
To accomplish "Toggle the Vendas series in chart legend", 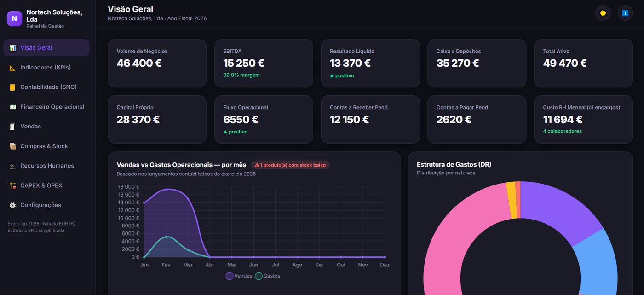I will 239,276.
